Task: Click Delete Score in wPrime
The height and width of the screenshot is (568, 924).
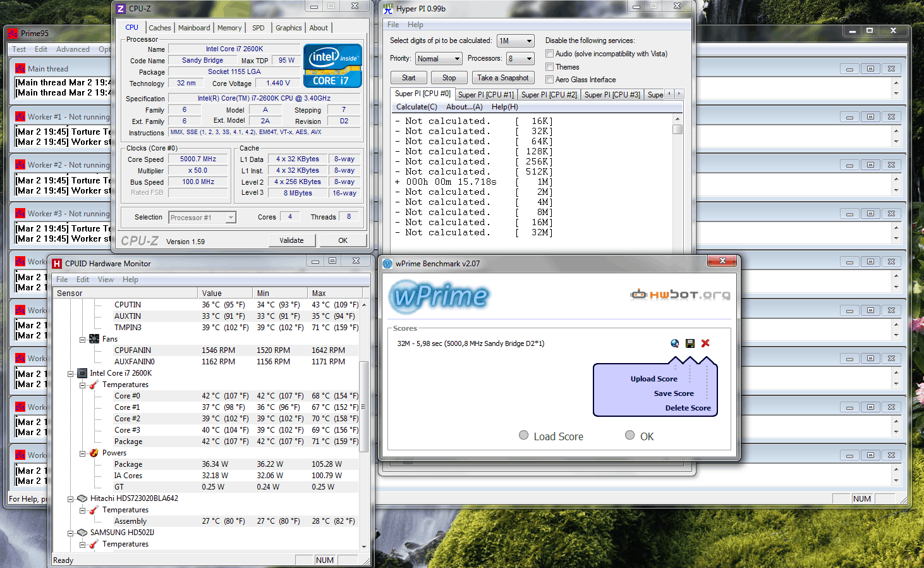Action: (688, 408)
